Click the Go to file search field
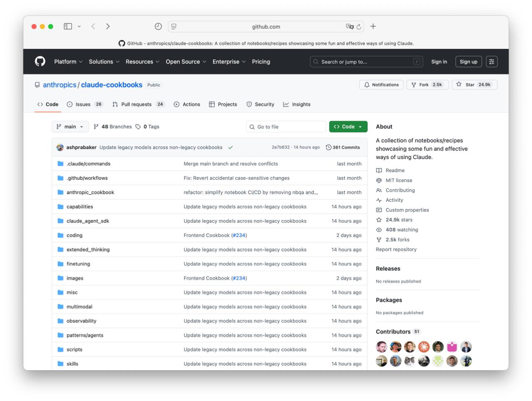Screen dimensions: 532x401 [286, 127]
